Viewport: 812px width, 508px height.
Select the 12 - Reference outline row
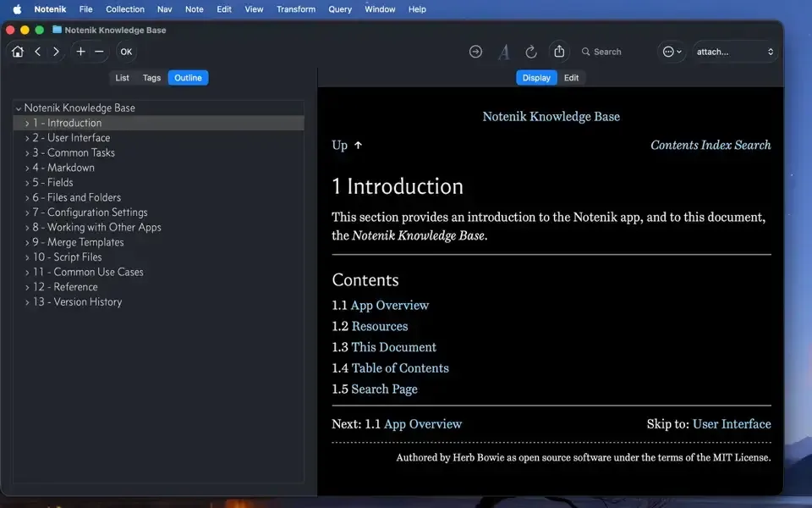(x=158, y=287)
